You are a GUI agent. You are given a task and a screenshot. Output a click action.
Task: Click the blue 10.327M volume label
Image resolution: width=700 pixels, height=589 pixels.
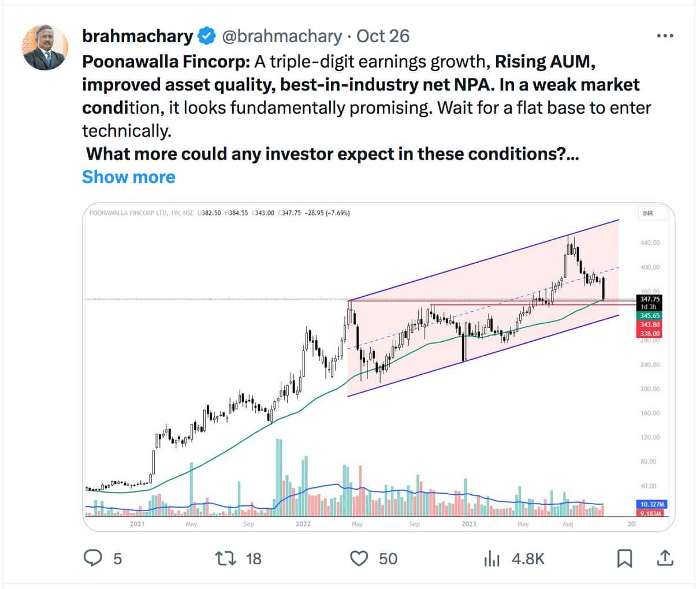tap(650, 504)
